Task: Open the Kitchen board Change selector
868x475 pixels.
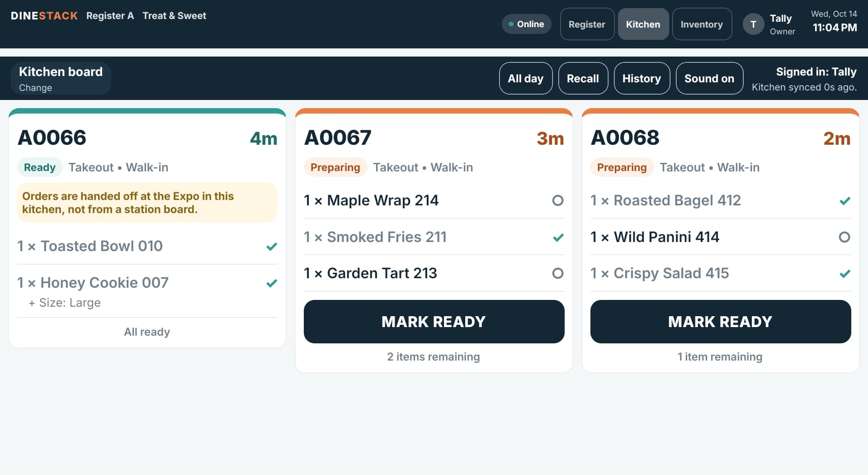Action: click(x=61, y=78)
